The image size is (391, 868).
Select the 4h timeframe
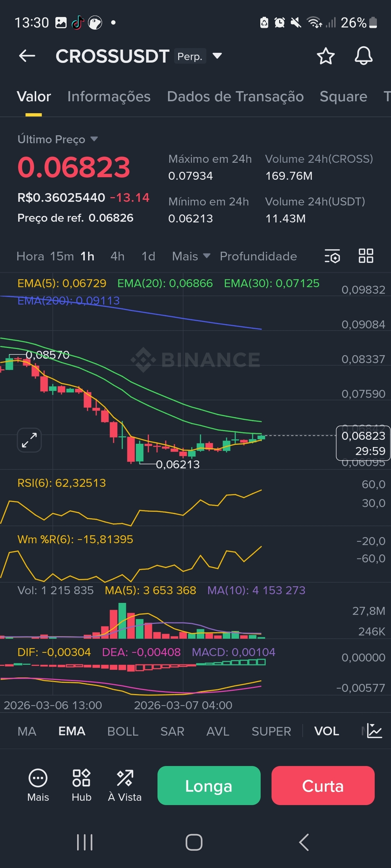pos(118,256)
